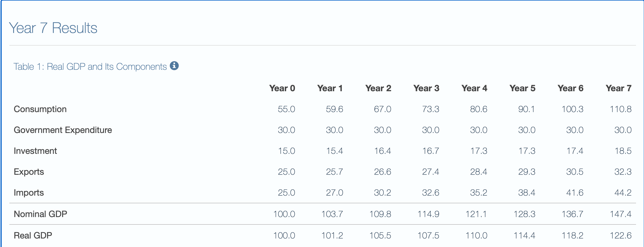Viewport: 644px width, 247px height.
Task: Select the Year 3 column header
Action: tap(426, 88)
